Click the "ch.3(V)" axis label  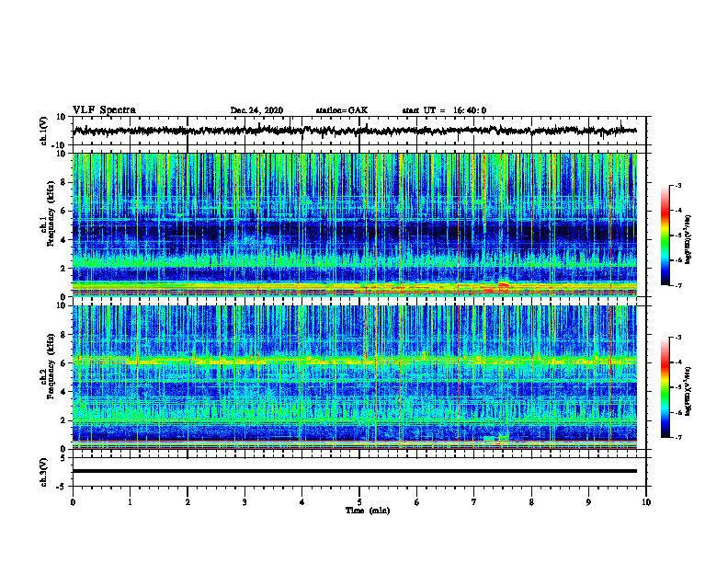click(44, 472)
